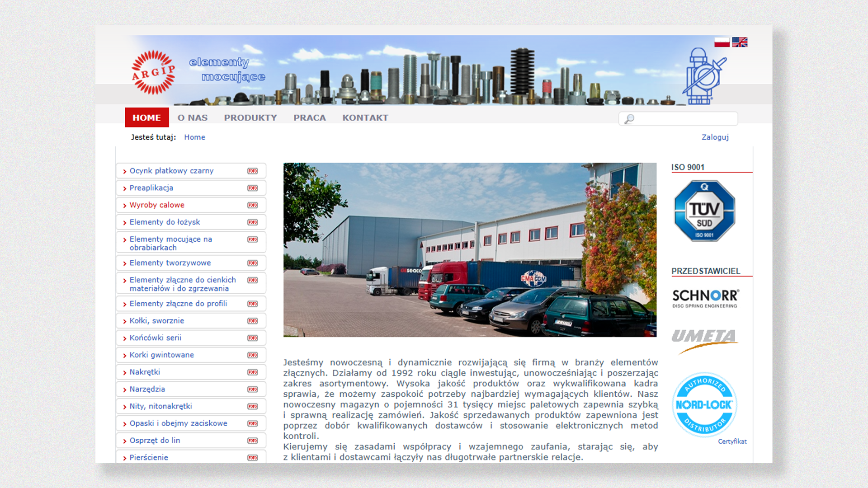This screenshot has width=868, height=488.
Task: Expand arrow next to Narzędzia category
Action: pos(125,390)
